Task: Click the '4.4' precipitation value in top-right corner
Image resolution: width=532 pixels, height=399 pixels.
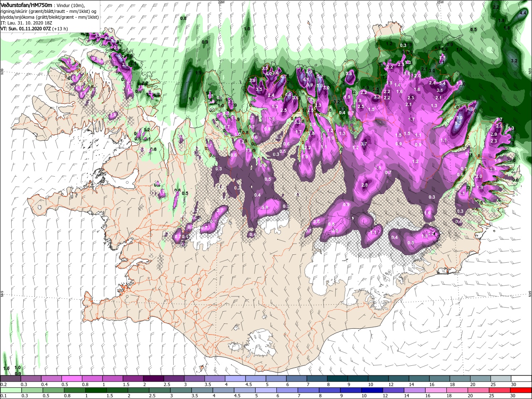Action: (523, 13)
